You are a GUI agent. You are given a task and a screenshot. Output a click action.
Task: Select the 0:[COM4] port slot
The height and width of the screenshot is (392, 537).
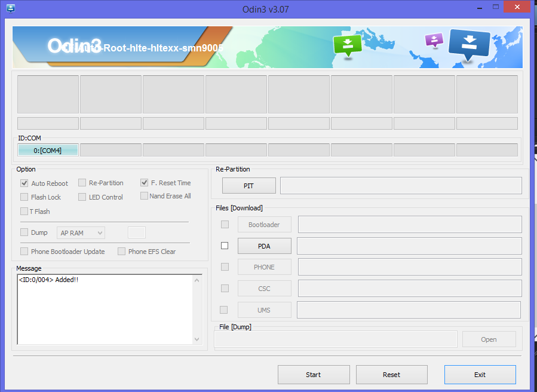(48, 150)
